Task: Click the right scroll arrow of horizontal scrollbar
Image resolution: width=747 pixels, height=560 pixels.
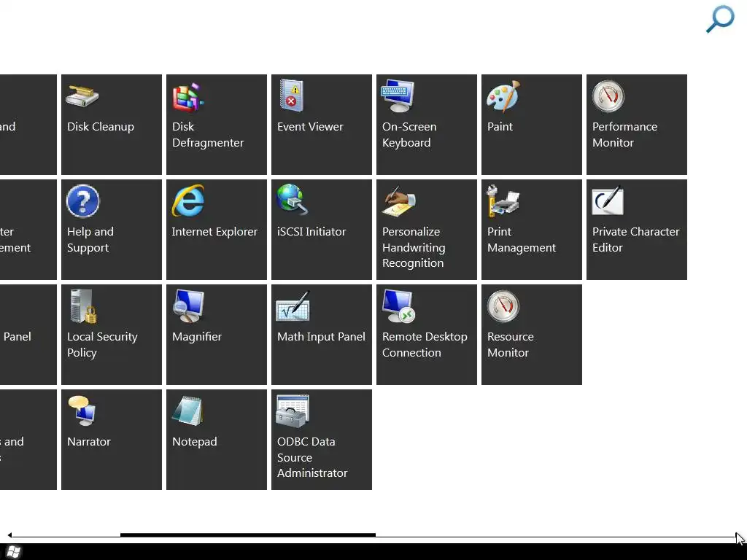Action: (x=738, y=535)
